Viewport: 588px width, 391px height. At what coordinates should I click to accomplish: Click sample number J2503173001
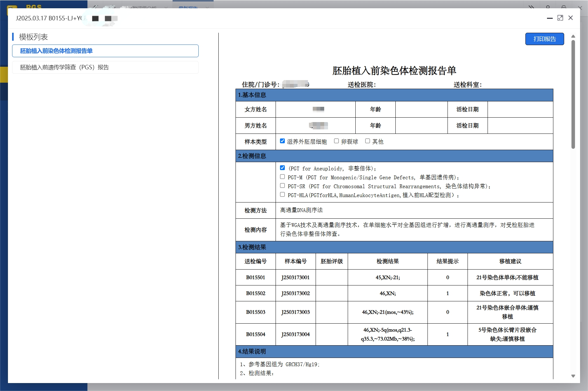pos(296,278)
